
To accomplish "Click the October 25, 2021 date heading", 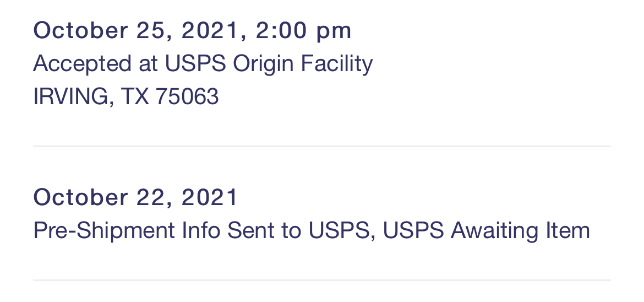I will (x=135, y=31).
